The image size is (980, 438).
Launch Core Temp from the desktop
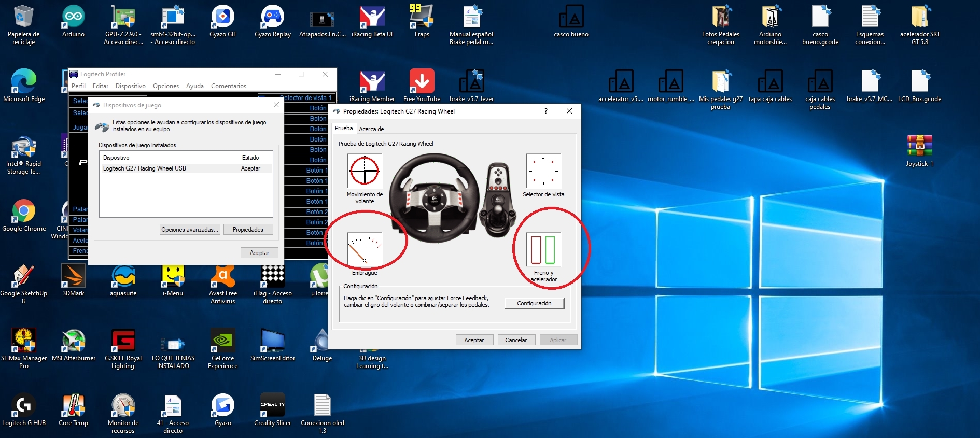click(73, 405)
